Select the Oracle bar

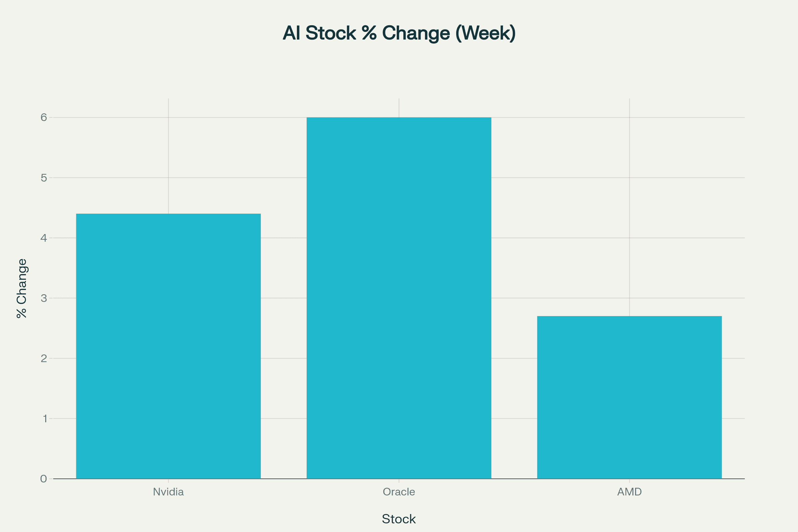tap(399, 298)
